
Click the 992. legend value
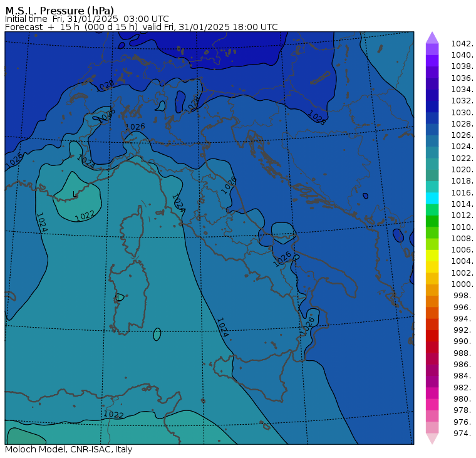463,330
